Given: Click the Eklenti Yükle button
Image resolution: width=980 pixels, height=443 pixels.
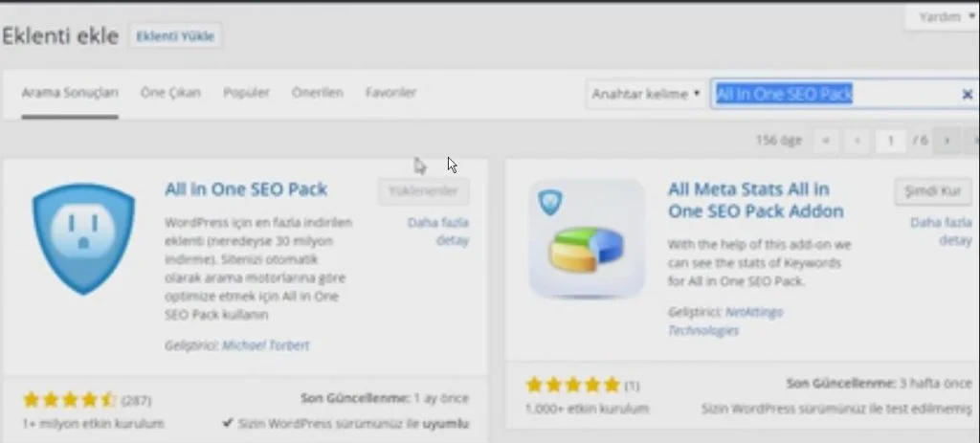Looking at the screenshot, I should click(x=175, y=36).
